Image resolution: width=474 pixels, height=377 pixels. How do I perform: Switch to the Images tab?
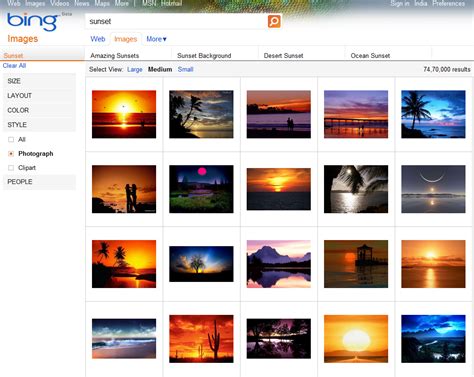pyautogui.click(x=126, y=39)
